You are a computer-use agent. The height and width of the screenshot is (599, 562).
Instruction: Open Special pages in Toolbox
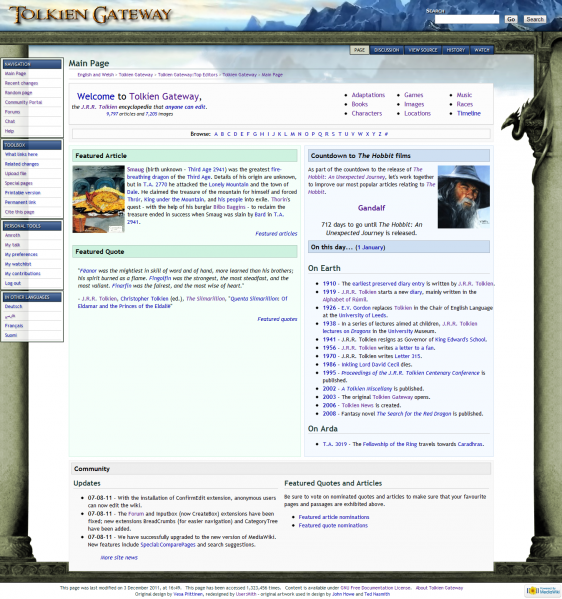(19, 183)
